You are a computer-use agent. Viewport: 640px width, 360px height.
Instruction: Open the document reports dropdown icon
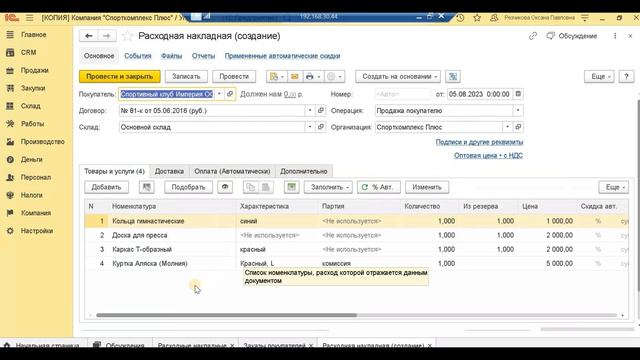pos(276,76)
